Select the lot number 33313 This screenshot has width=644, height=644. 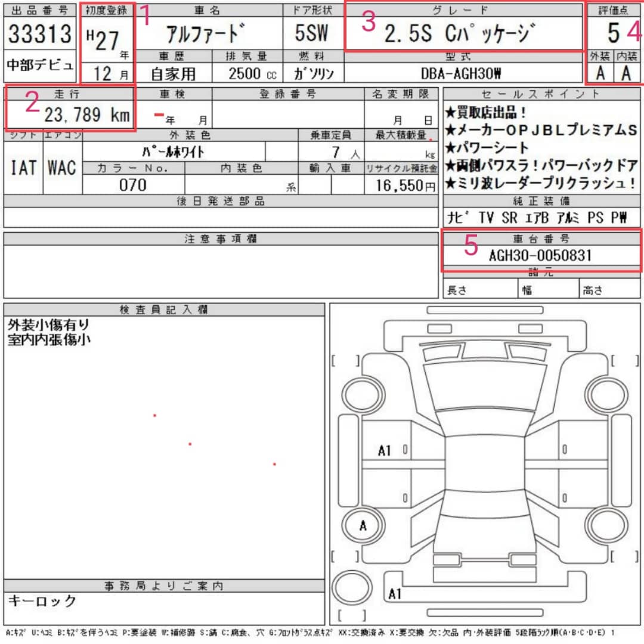(x=39, y=35)
